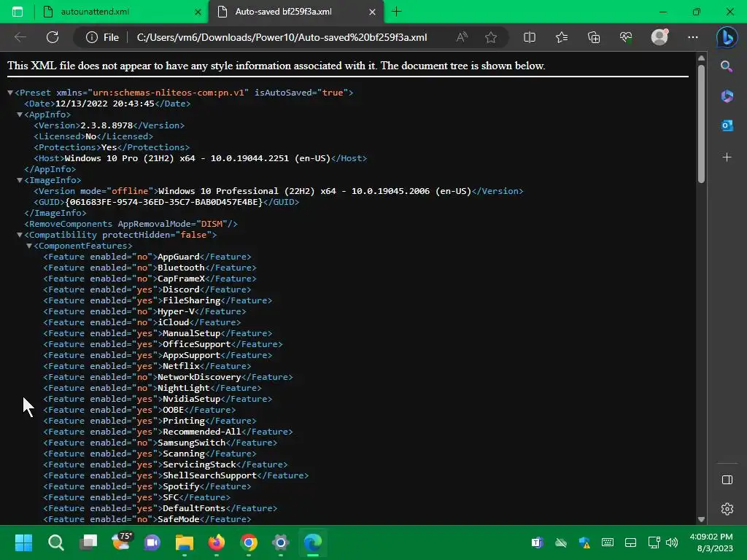Click the vertical scrollbar thumb
This screenshot has width=747, height=560.
tap(701, 124)
